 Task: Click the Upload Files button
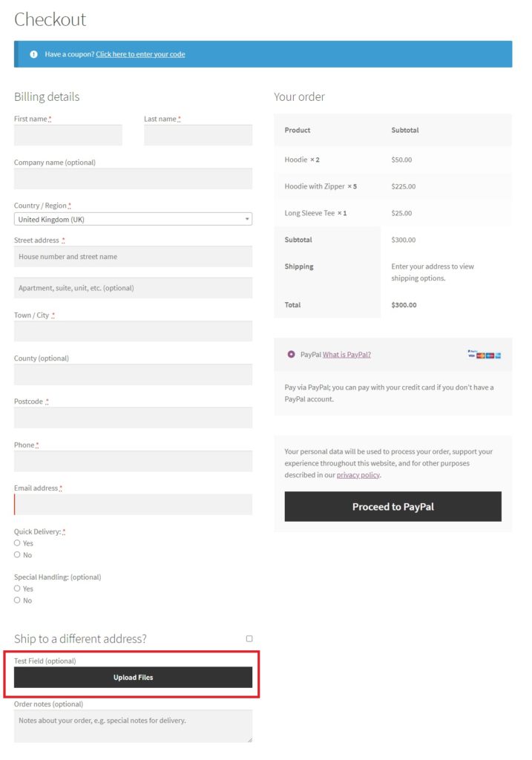(133, 678)
